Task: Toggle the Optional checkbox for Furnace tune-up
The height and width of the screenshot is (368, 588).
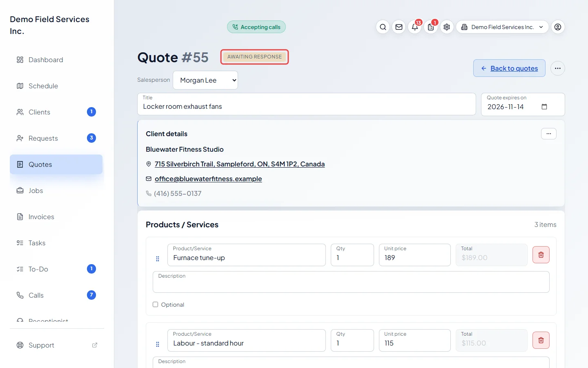Action: [x=155, y=304]
